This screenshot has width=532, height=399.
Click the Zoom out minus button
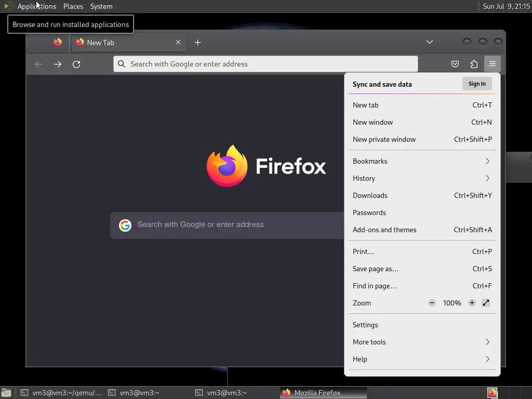(432, 303)
